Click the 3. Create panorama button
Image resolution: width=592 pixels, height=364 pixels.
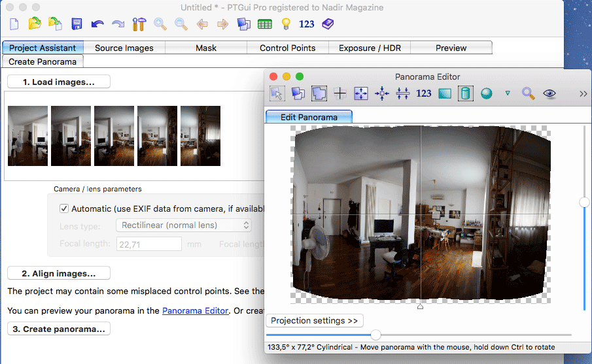[x=59, y=329]
